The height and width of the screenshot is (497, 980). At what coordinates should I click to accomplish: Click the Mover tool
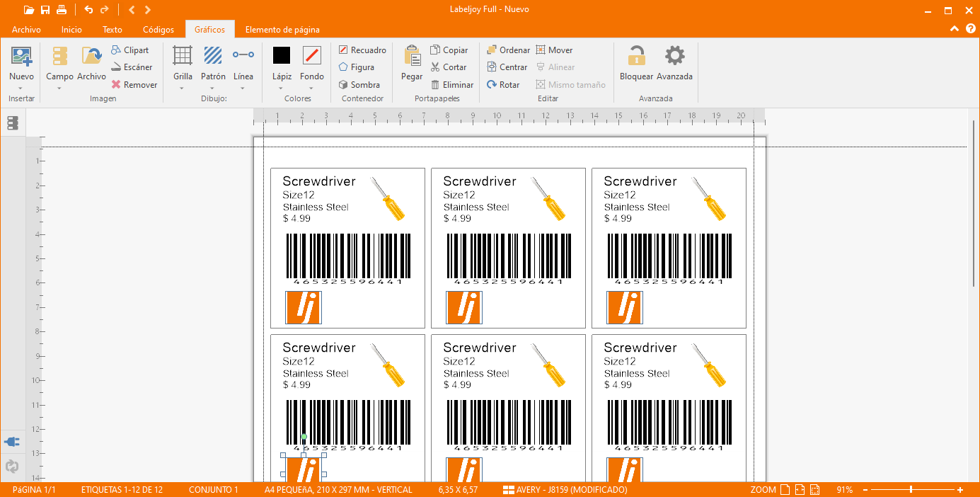[x=554, y=50]
